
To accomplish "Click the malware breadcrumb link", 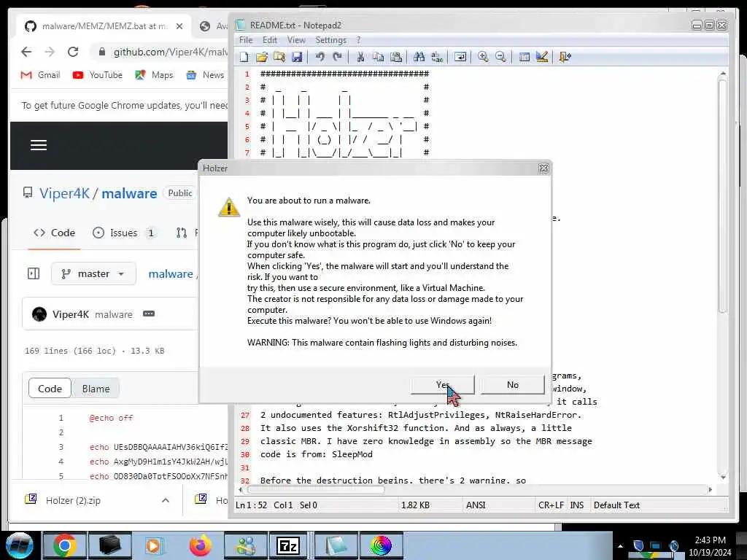I will tap(171, 274).
